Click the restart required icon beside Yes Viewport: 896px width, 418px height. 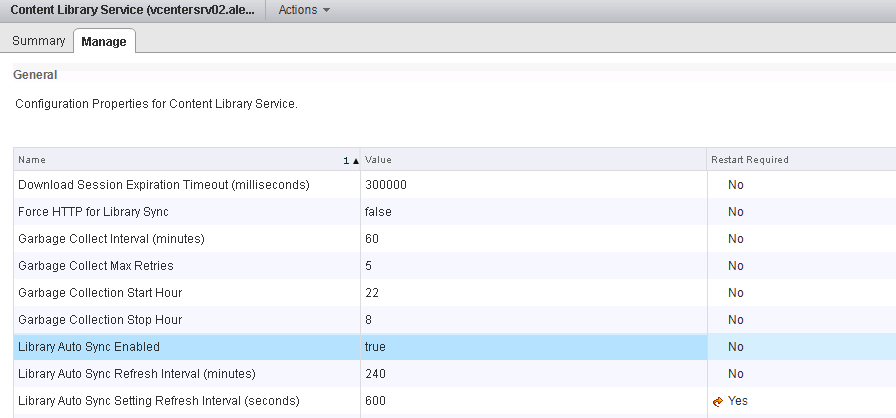718,401
